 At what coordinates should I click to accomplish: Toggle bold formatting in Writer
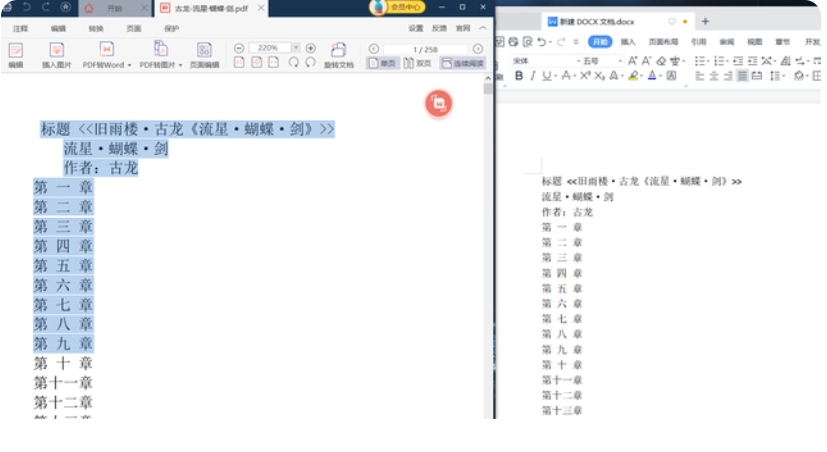point(518,76)
